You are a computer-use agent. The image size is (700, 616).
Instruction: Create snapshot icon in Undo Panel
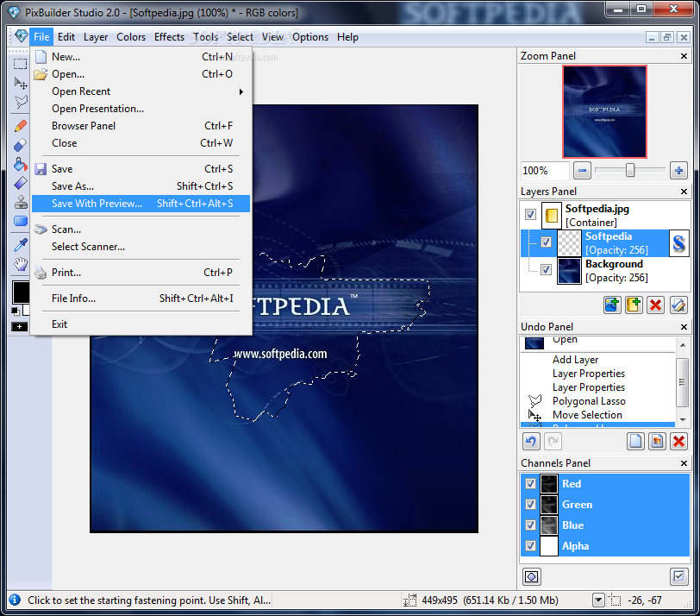tap(657, 442)
